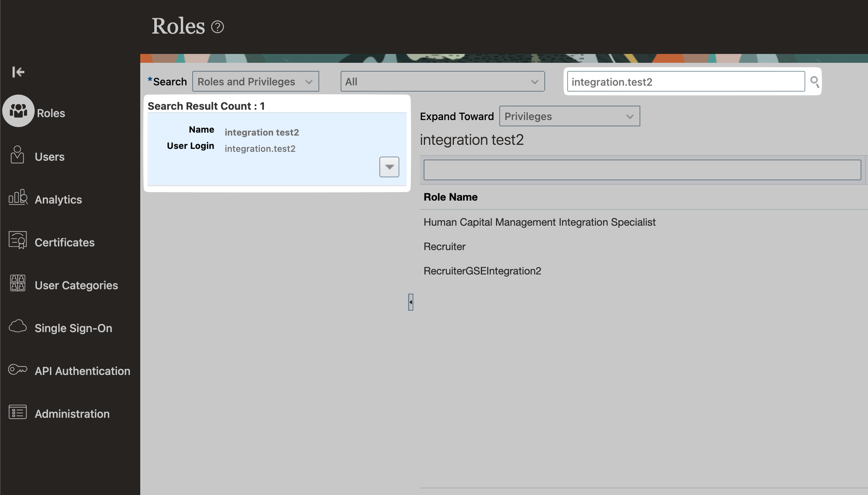The width and height of the screenshot is (868, 495).
Task: Open the Roles and Privileges search dropdown
Action: [x=255, y=82]
